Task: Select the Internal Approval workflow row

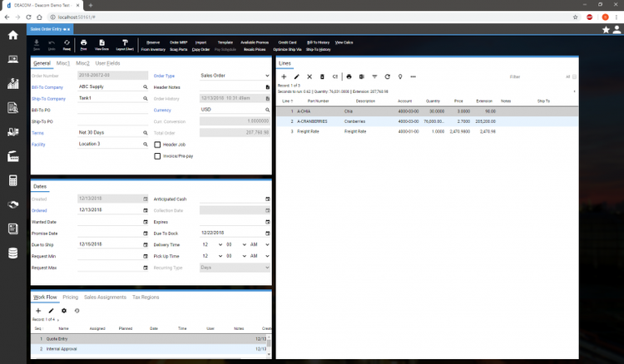Action: [149, 349]
